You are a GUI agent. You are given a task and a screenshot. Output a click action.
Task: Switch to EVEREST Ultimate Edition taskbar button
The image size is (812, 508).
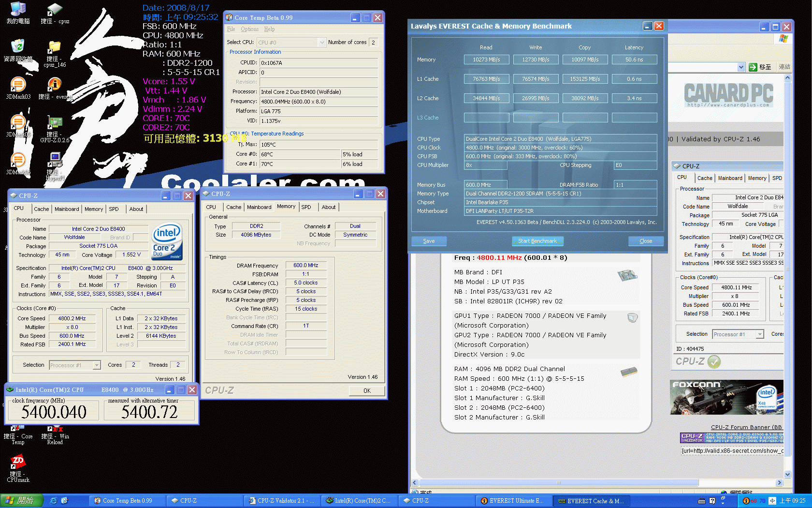click(514, 501)
